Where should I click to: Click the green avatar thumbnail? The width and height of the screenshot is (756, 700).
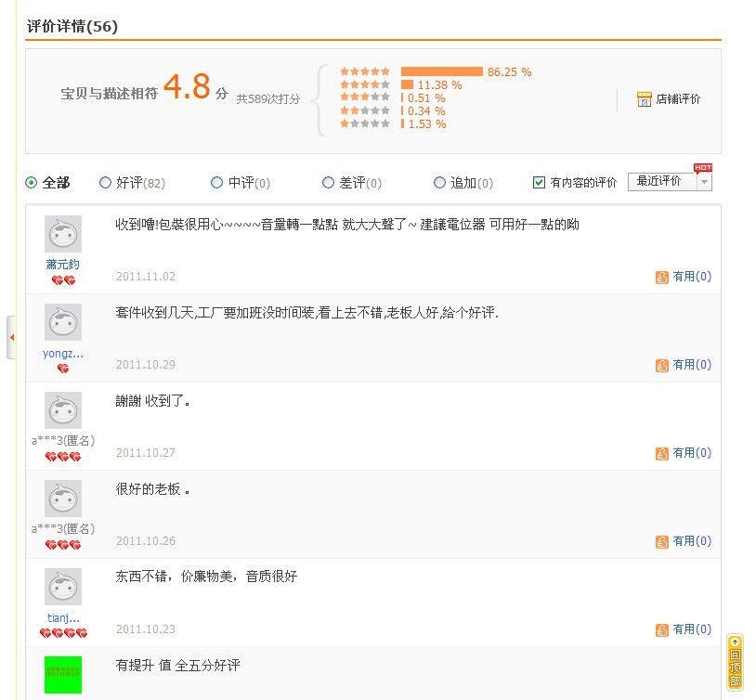63,674
